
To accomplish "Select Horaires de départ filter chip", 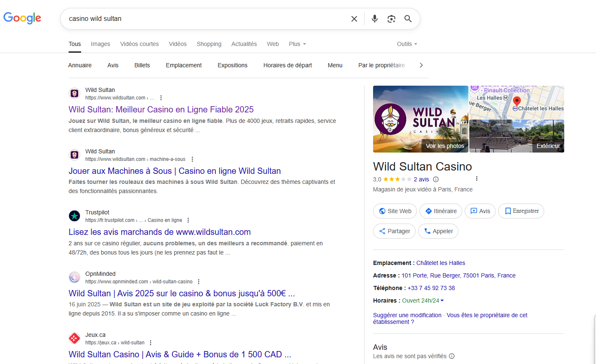I will click(288, 65).
